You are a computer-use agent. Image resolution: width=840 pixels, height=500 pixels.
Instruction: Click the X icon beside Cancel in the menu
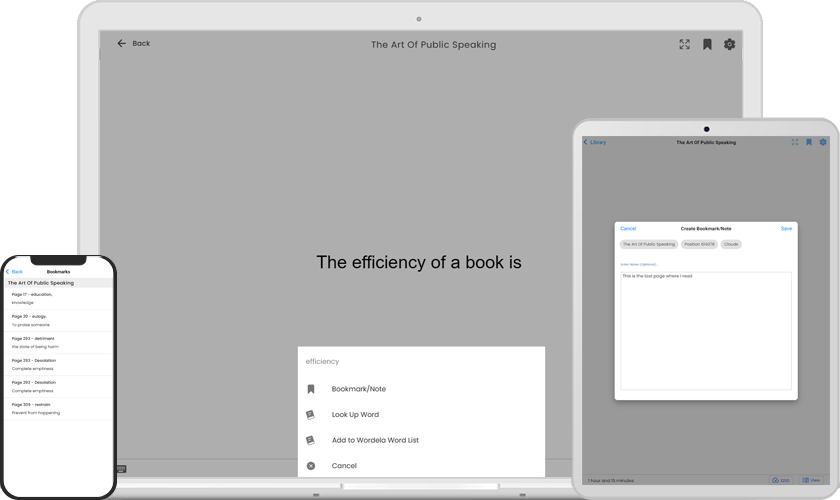(x=311, y=466)
